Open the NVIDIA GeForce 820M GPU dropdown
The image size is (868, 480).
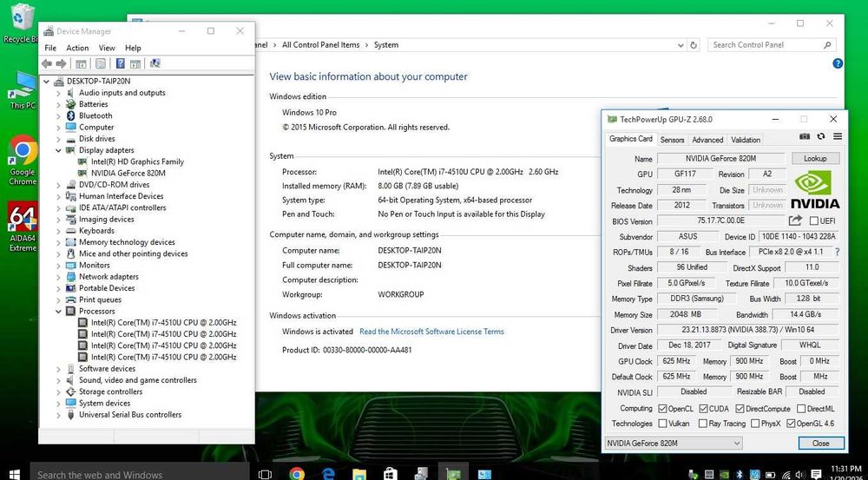point(674,443)
